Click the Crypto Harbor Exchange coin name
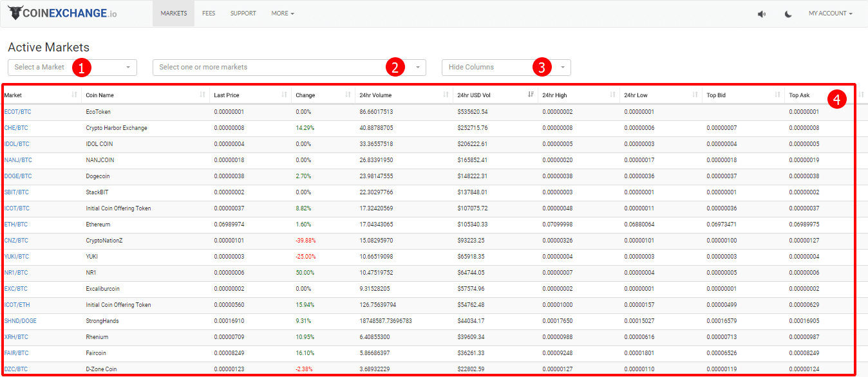 (117, 128)
